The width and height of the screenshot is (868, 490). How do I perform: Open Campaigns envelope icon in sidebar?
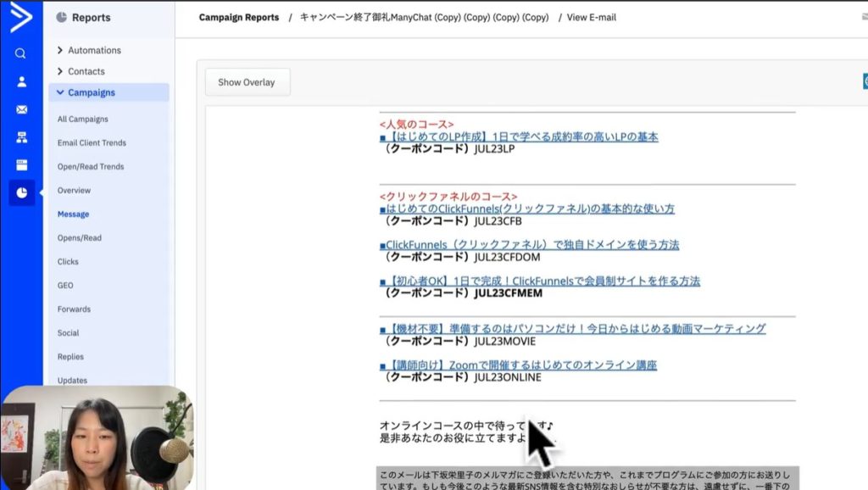(21, 110)
